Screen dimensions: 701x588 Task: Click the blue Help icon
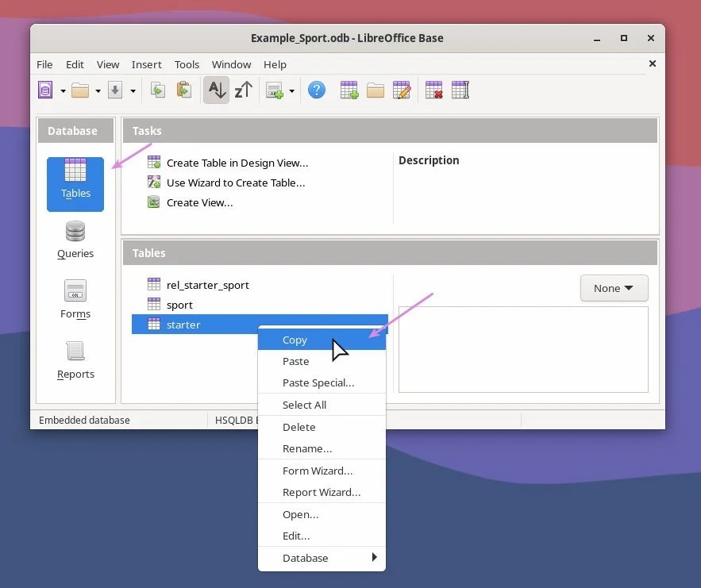[317, 90]
